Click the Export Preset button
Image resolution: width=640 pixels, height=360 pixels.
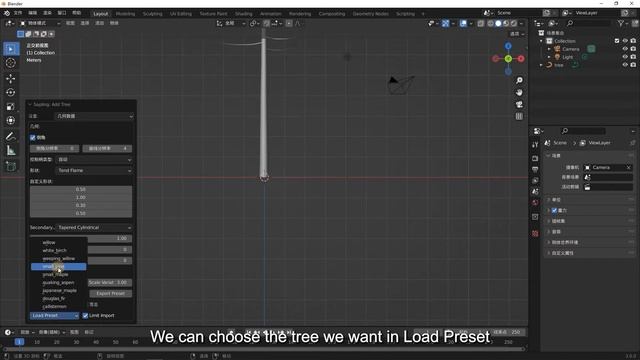tap(111, 293)
